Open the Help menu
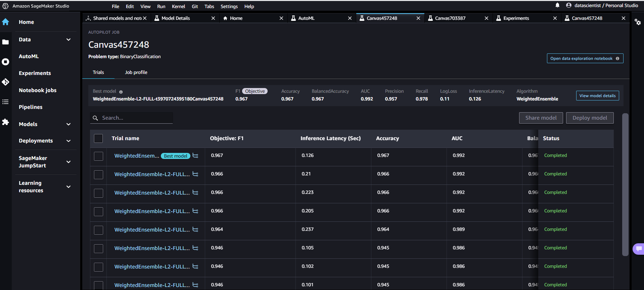This screenshot has height=290, width=644. (249, 6)
